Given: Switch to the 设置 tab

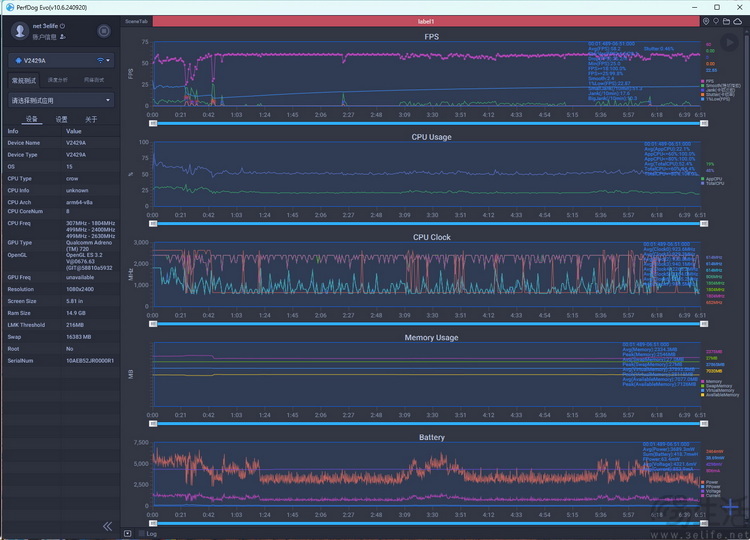Looking at the screenshot, I should (x=61, y=119).
